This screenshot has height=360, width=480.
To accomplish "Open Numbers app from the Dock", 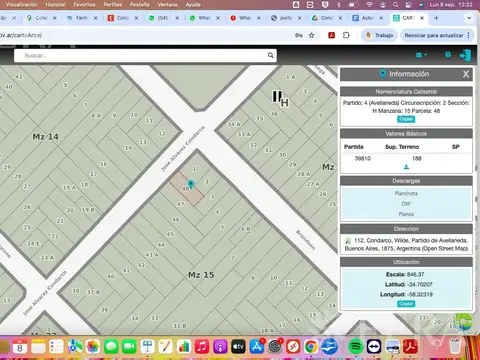I will click(x=184, y=347).
